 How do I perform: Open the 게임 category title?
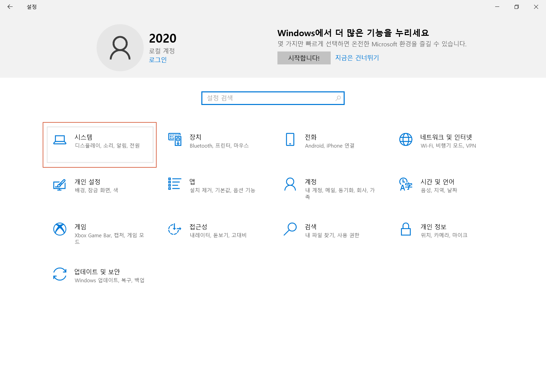(x=81, y=227)
